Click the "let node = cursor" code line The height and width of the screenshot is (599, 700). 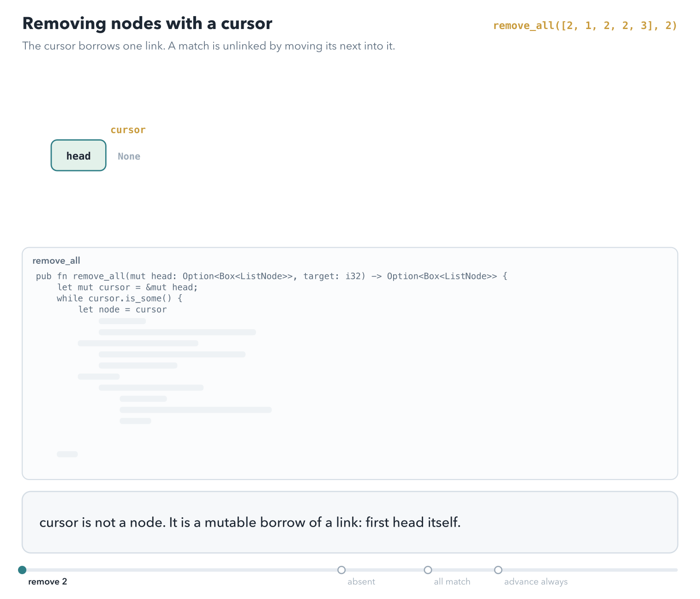pos(122,309)
